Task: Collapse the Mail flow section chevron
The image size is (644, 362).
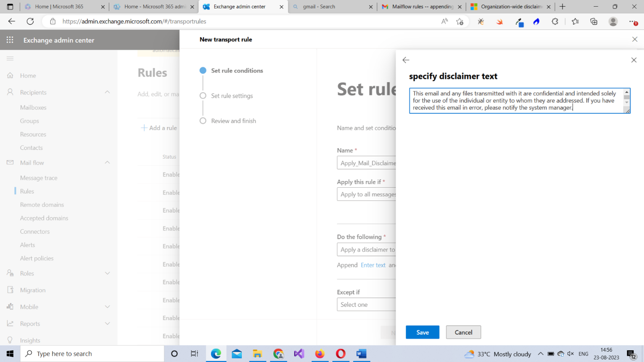Action: tap(107, 163)
